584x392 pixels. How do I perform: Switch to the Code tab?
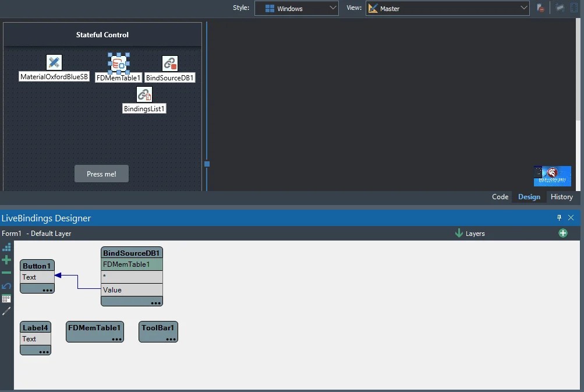tap(500, 197)
